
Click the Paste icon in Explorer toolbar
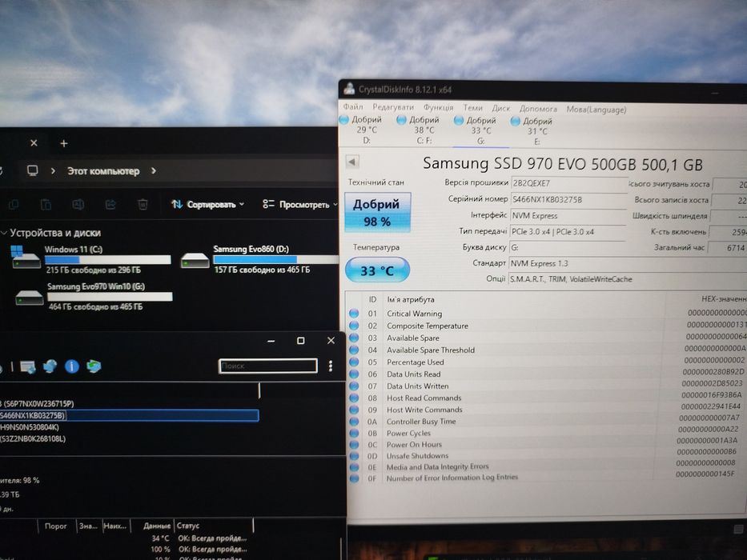[x=46, y=204]
